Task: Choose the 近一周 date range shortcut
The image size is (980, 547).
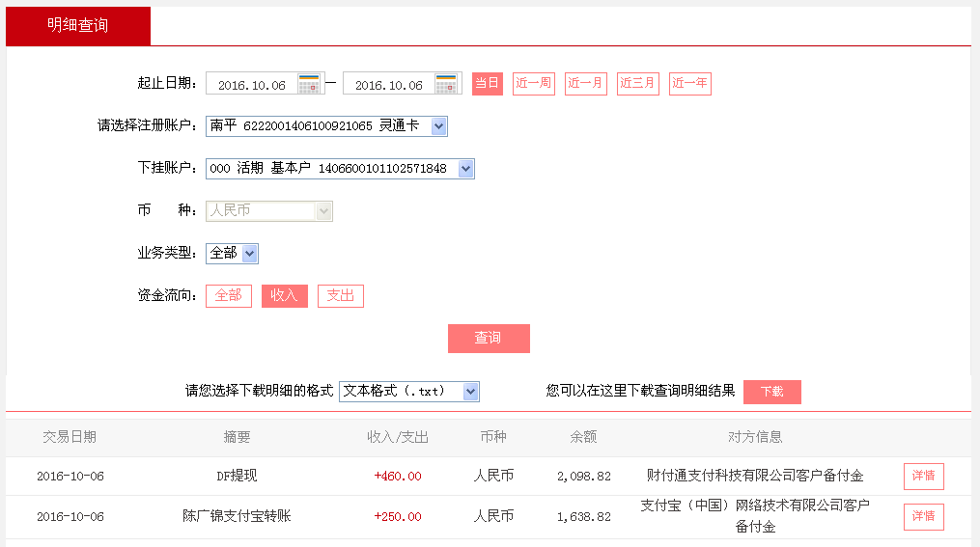Action: (533, 84)
